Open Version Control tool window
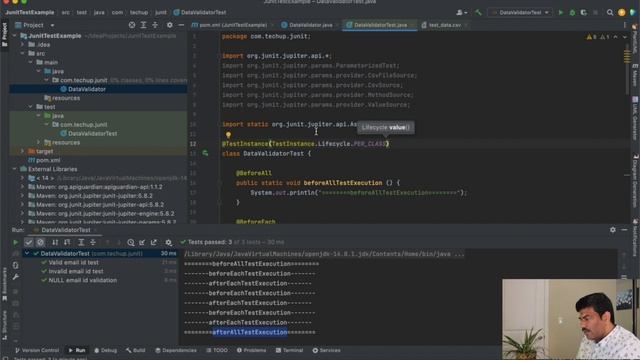The width and height of the screenshot is (640, 360). (37, 351)
